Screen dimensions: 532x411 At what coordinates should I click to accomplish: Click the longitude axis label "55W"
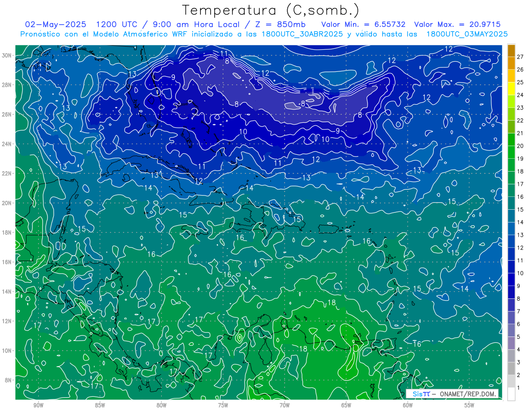[x=469, y=405]
